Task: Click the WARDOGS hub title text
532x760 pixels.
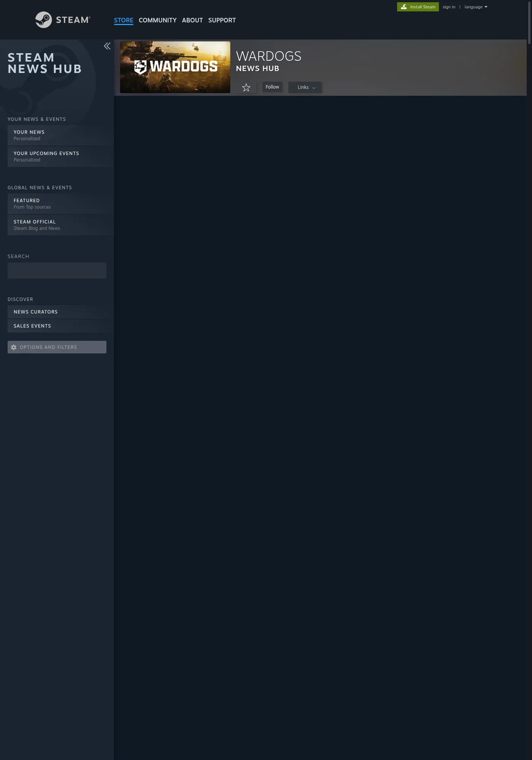Action: pos(269,56)
